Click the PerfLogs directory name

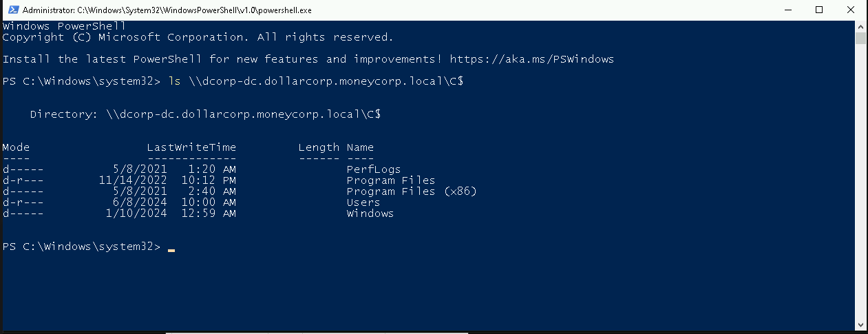(373, 169)
